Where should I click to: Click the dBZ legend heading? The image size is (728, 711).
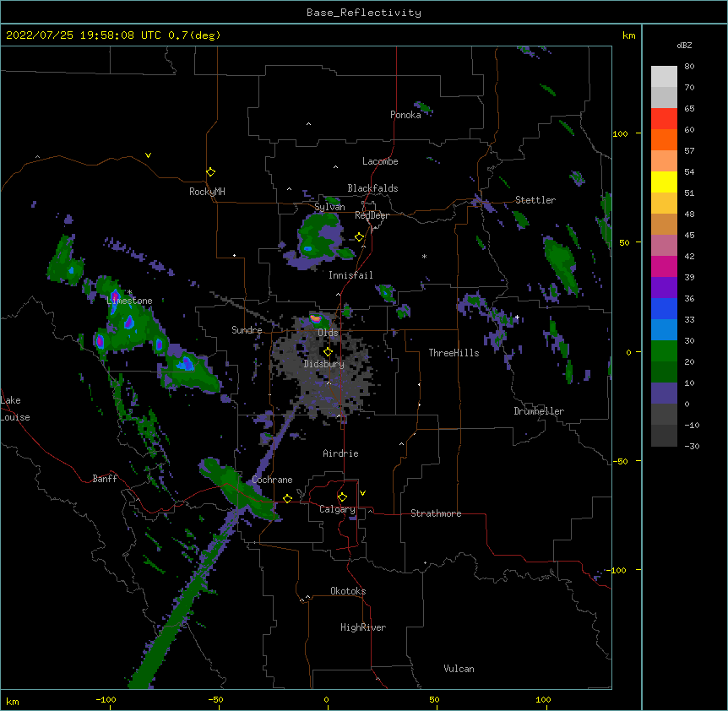coord(684,45)
